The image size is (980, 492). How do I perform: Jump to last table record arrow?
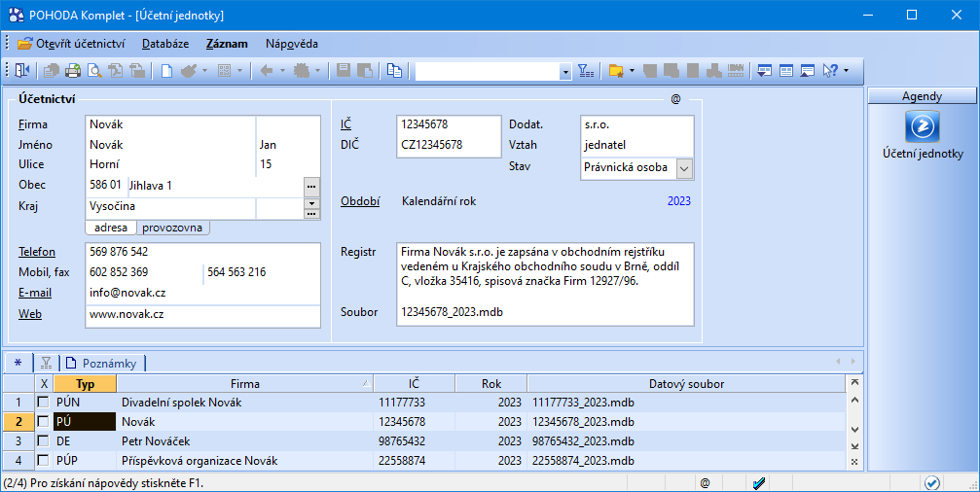tap(854, 446)
